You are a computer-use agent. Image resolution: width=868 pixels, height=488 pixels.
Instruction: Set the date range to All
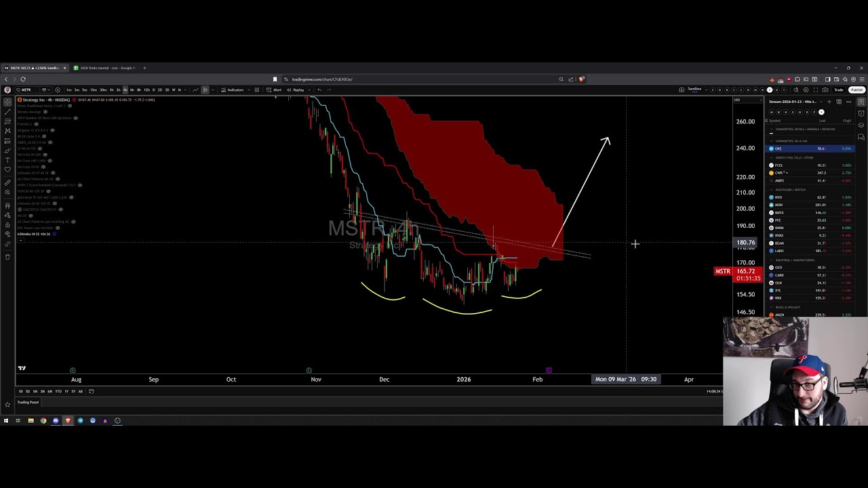(81, 391)
